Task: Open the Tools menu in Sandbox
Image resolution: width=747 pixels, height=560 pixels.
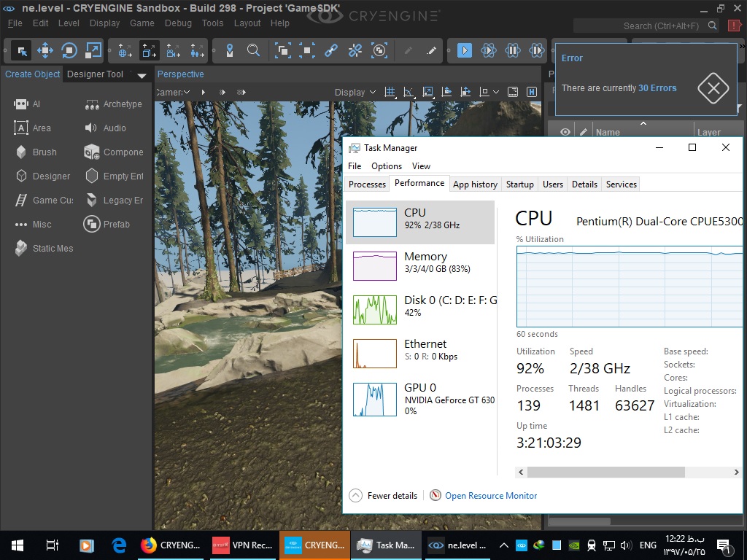Action: (212, 23)
